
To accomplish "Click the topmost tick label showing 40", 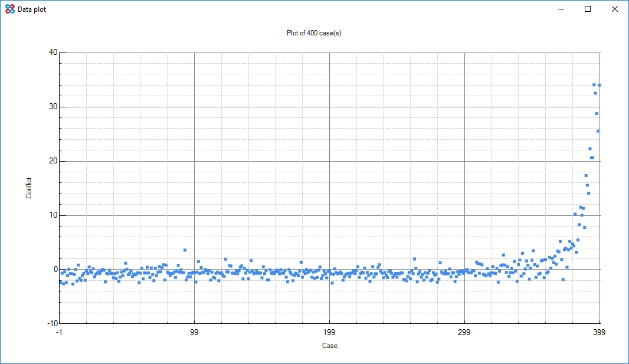I will 52,51.
